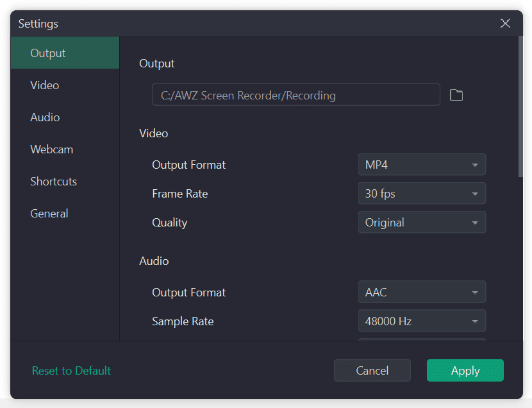
Task: Open the video Output Format dropdown showing MP4
Action: click(421, 165)
